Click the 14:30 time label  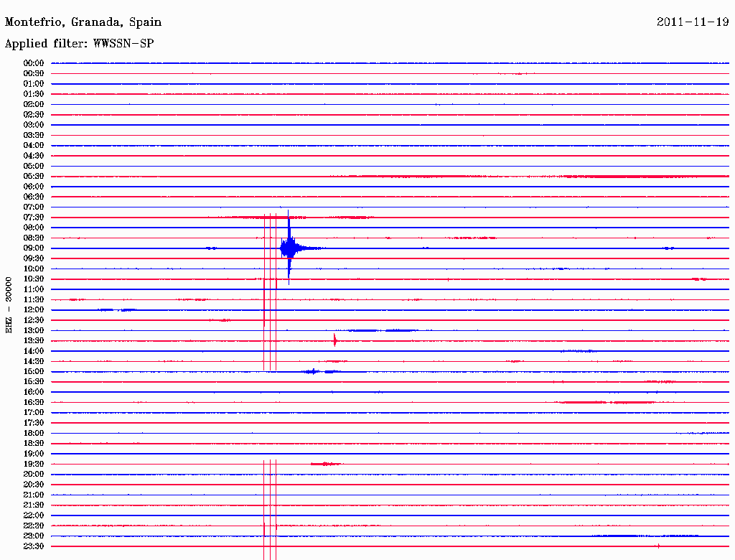tap(34, 361)
